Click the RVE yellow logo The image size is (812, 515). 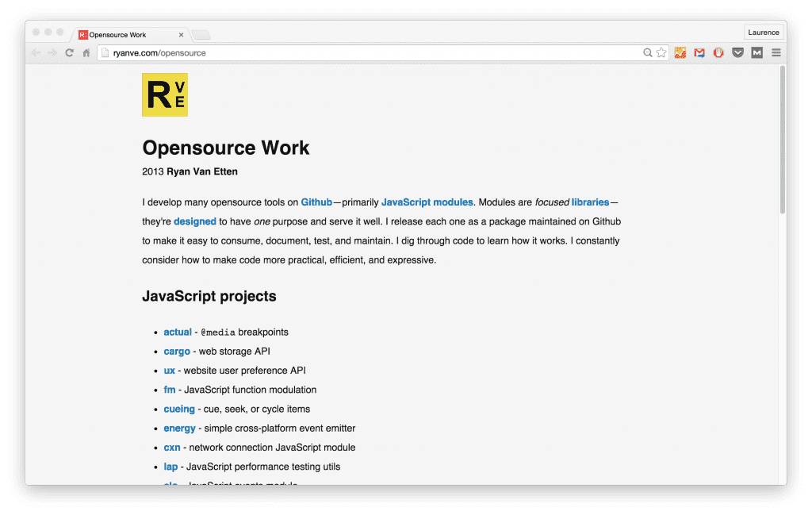pyautogui.click(x=165, y=94)
